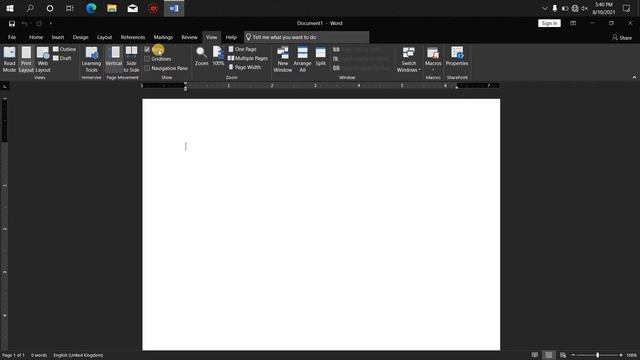640x360 pixels.
Task: Split the document window
Action: [x=321, y=56]
